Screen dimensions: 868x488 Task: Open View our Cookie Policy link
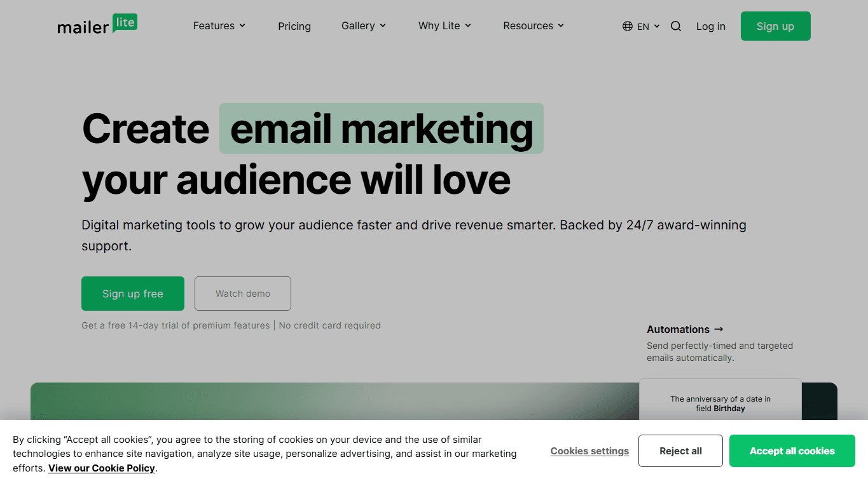click(102, 468)
